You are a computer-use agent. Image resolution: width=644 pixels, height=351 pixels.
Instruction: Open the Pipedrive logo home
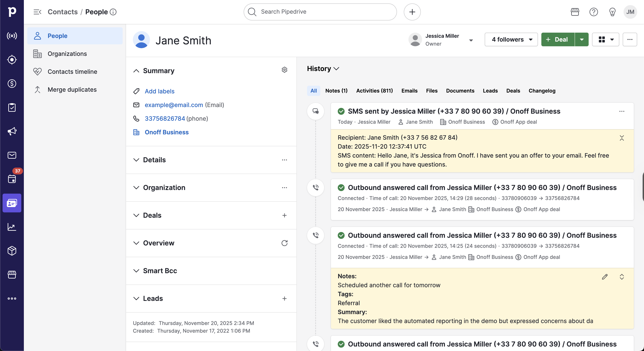(x=12, y=12)
